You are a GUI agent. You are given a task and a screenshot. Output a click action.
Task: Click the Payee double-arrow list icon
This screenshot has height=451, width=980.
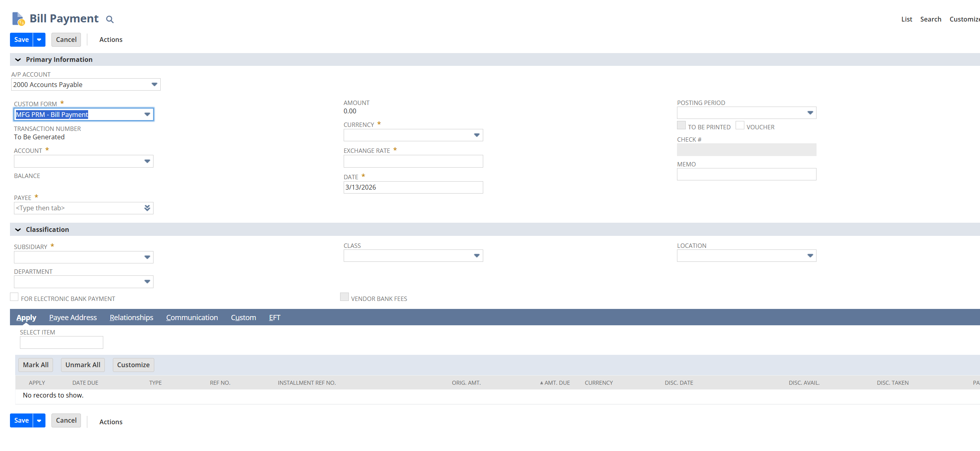[147, 208]
